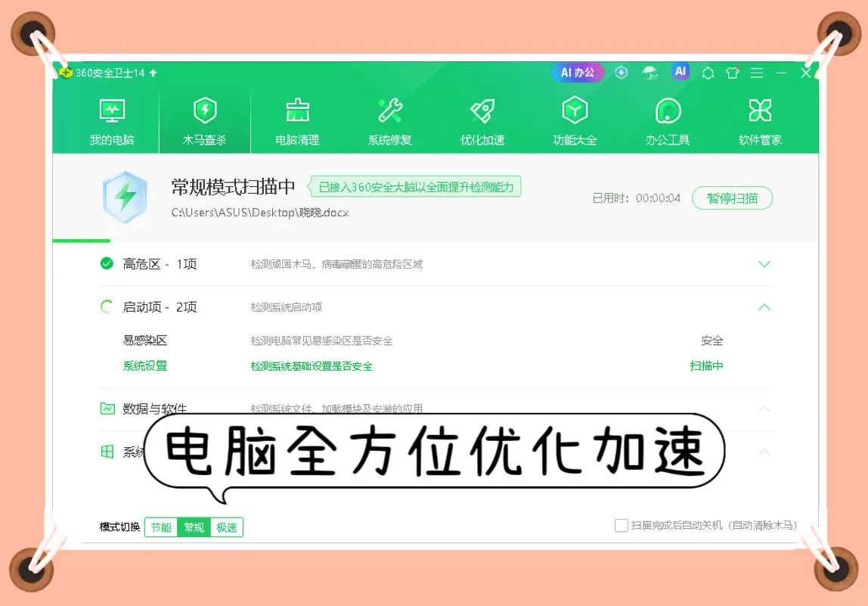Switch scan mode to 极速
Image resolution: width=868 pixels, height=606 pixels.
pyautogui.click(x=226, y=527)
